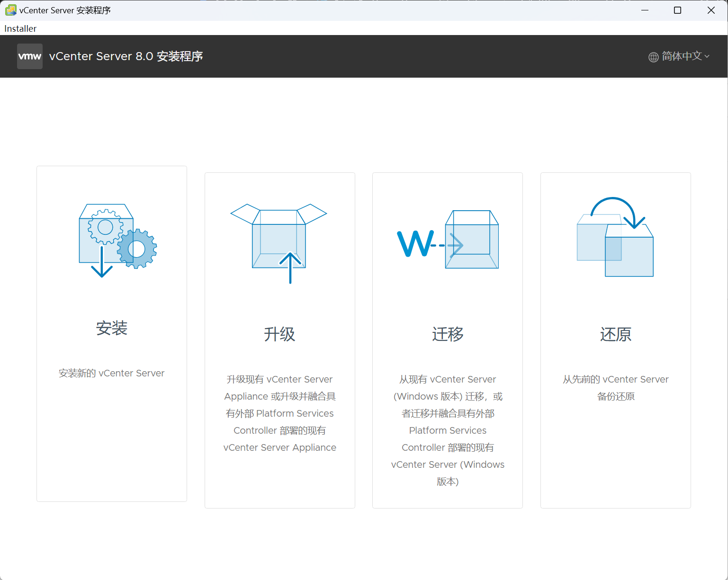This screenshot has height=580, width=728.
Task: Click the Migrate W-to-box icon
Action: 448,240
